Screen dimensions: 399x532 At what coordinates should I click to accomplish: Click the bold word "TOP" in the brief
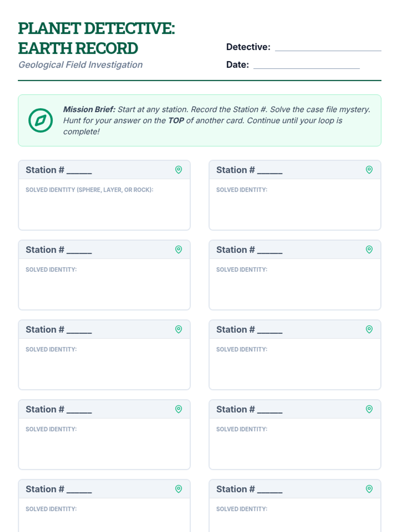(176, 120)
